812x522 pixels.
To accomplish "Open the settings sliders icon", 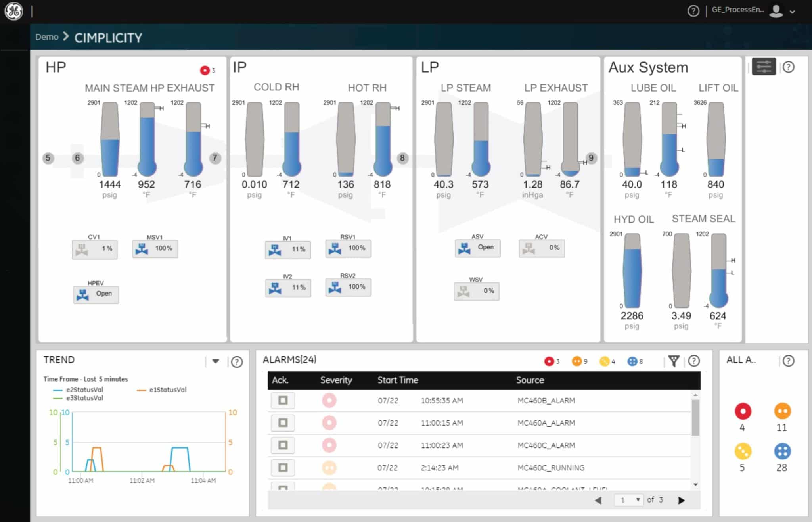I will (x=764, y=67).
